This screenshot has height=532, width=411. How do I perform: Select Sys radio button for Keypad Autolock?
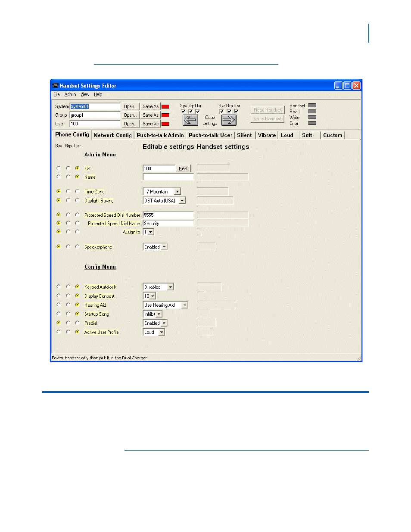pyautogui.click(x=59, y=286)
